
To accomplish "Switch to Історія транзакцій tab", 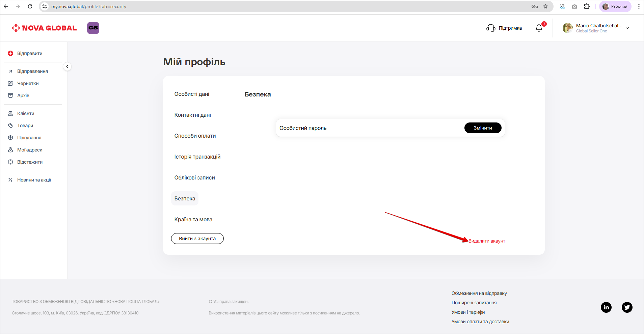I will pos(197,157).
